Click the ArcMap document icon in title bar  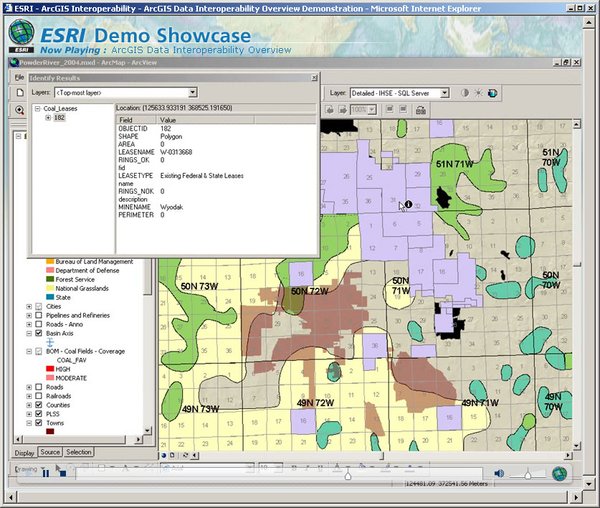[15, 62]
